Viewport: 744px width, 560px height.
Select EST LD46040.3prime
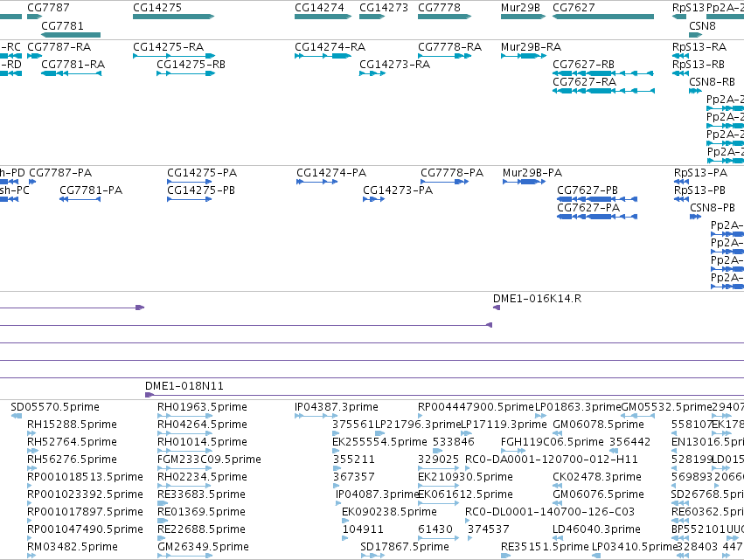pos(596,529)
